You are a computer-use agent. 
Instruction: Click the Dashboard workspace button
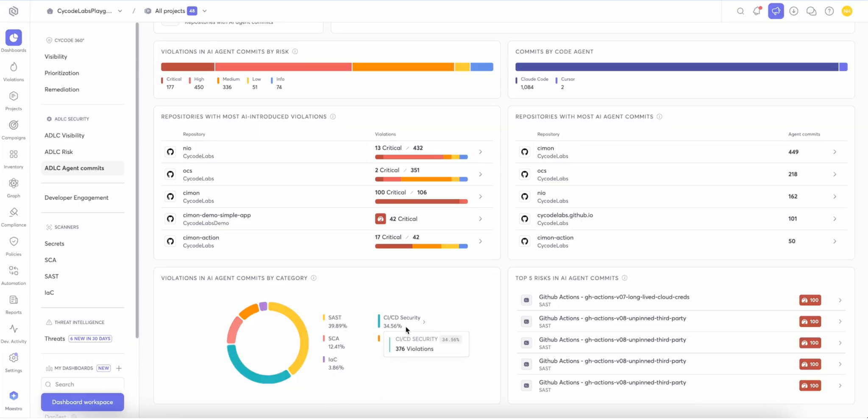tap(83, 402)
